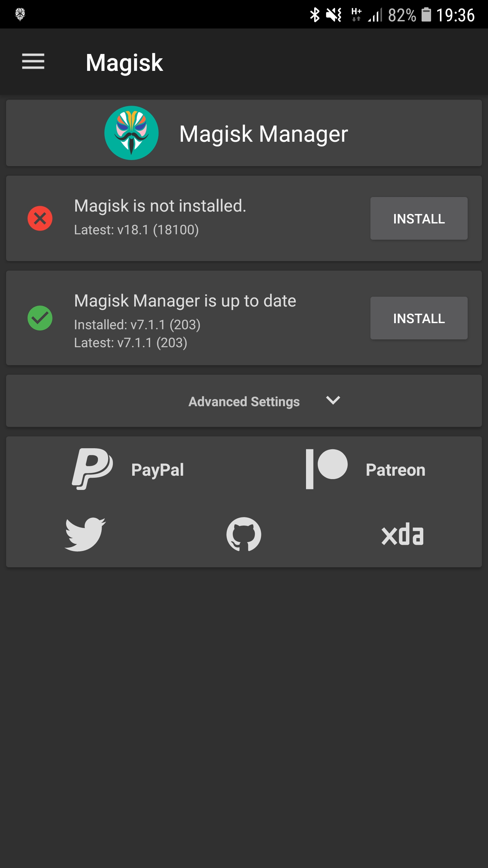Tap the Advanced Settings chevron arrow
This screenshot has height=868, width=488.
click(x=332, y=401)
